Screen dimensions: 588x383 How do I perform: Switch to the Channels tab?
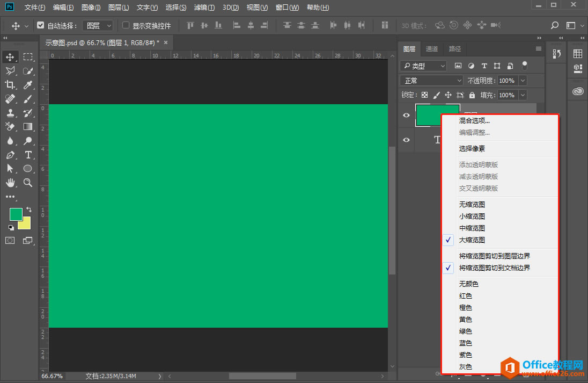click(432, 49)
